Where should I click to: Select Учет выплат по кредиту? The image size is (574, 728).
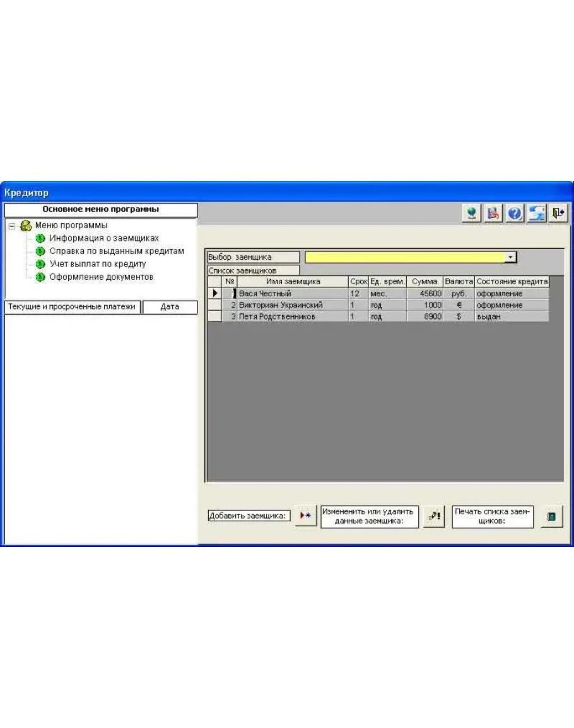tap(98, 263)
